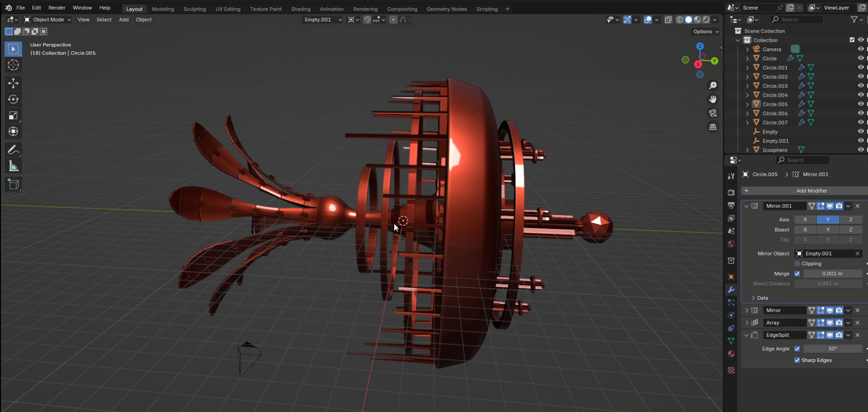
Task: Uncheck the Collection exclude checkbox
Action: tap(852, 40)
